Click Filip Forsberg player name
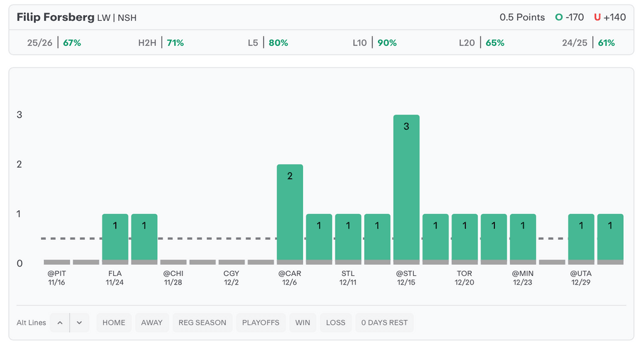This screenshot has width=644, height=352. coord(55,17)
